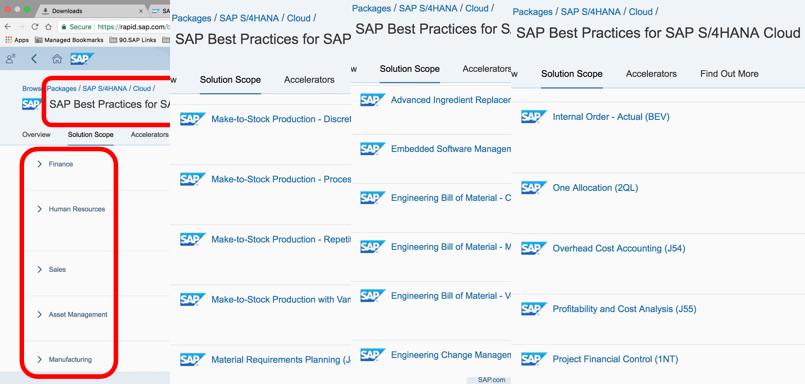Click SAP logo next to One Allocation (2QL)
The image size is (805, 384).
tap(534, 188)
